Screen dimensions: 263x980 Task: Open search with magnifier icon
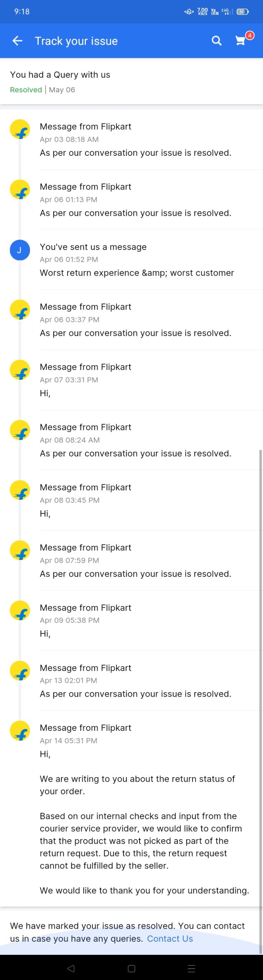click(217, 41)
